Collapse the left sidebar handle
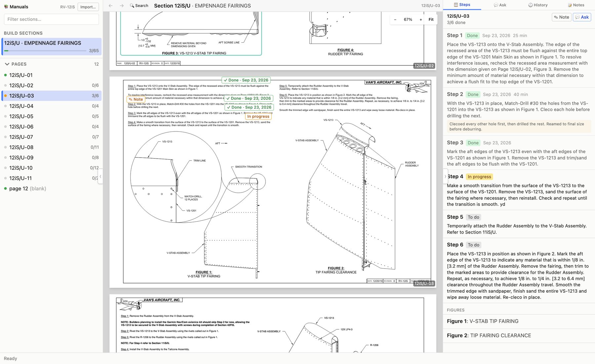 (100, 176)
